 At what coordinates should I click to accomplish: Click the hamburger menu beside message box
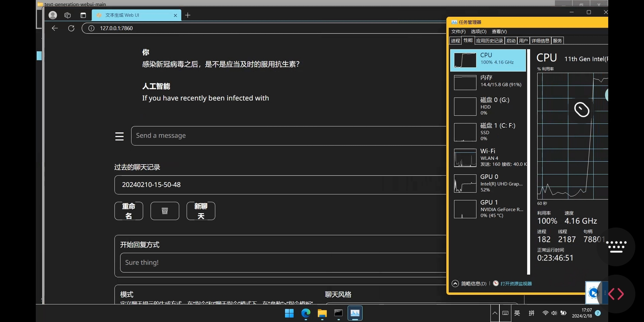(x=119, y=136)
